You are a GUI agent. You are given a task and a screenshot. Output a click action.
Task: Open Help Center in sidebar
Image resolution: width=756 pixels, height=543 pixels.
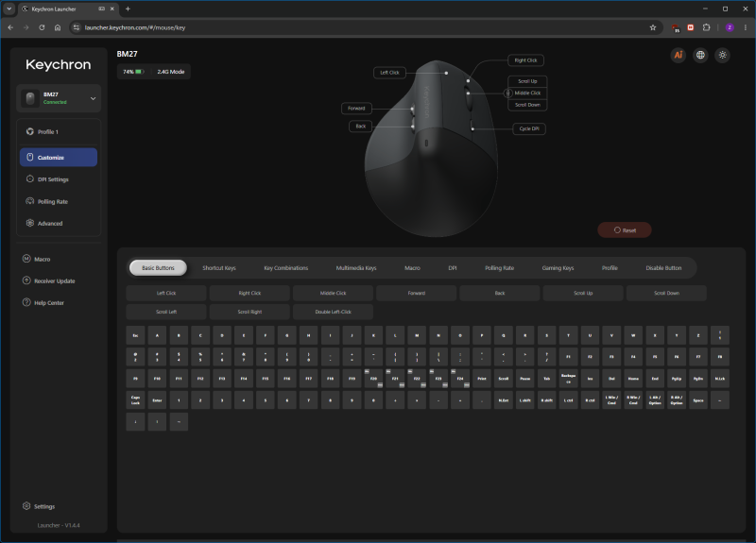tap(43, 302)
